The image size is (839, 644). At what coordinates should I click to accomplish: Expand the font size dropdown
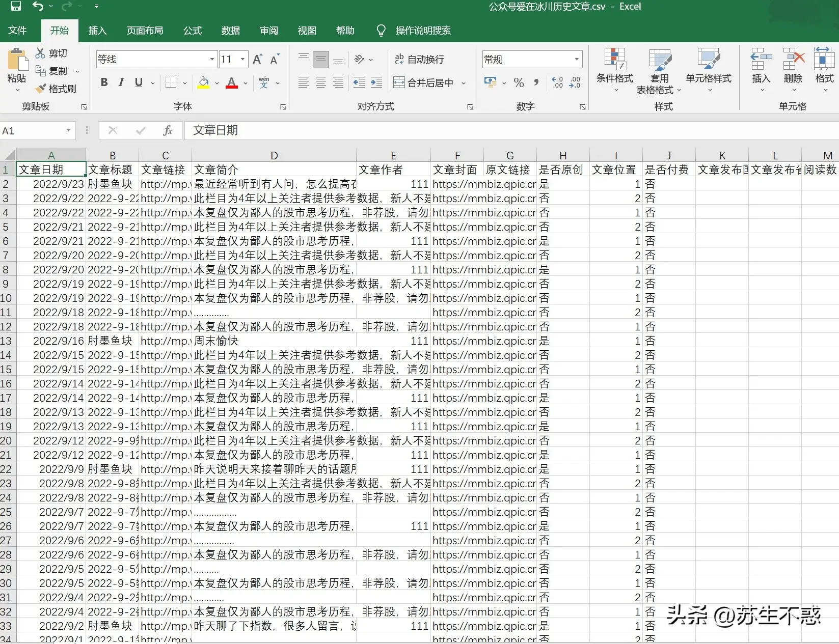click(243, 60)
